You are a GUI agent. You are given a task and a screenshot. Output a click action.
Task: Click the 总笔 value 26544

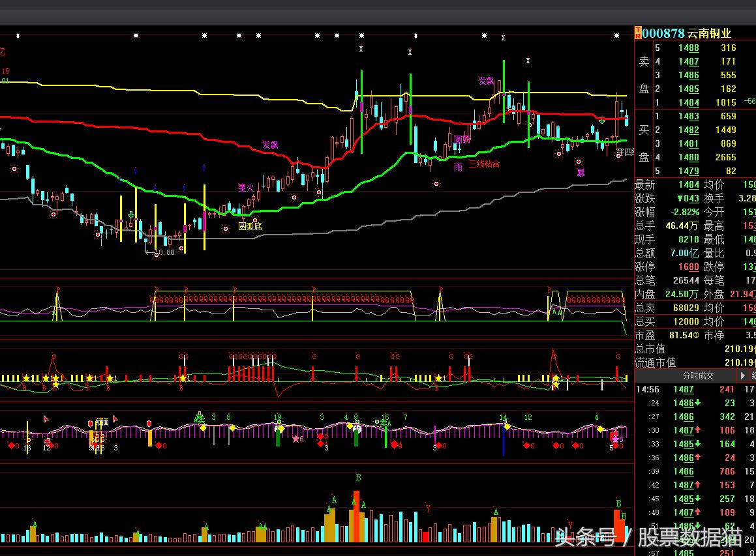[x=686, y=280]
